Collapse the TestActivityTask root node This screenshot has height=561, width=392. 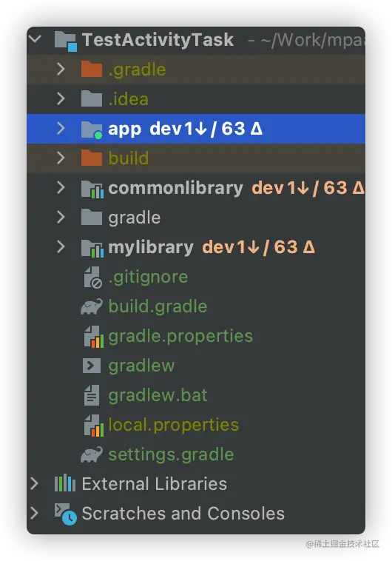coord(36,38)
